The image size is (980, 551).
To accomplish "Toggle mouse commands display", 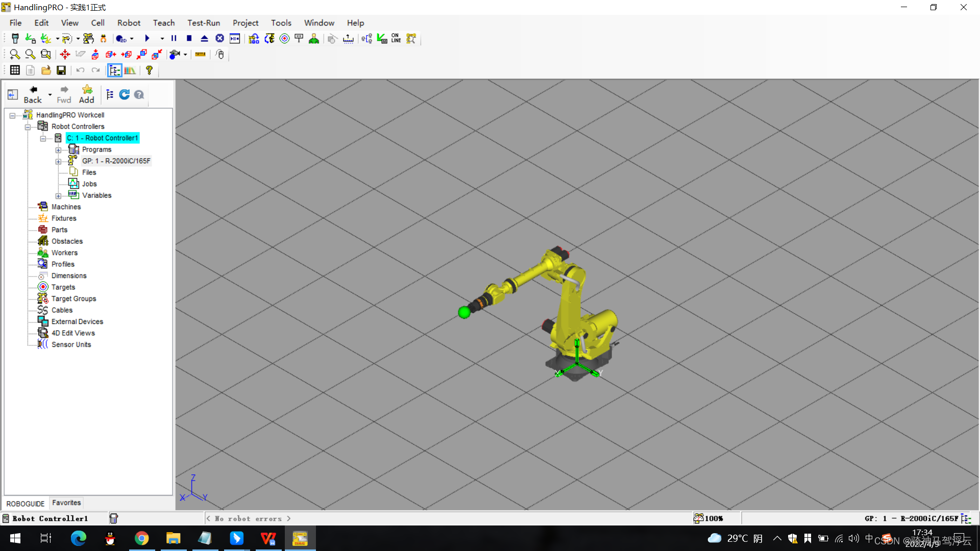I will click(x=220, y=55).
